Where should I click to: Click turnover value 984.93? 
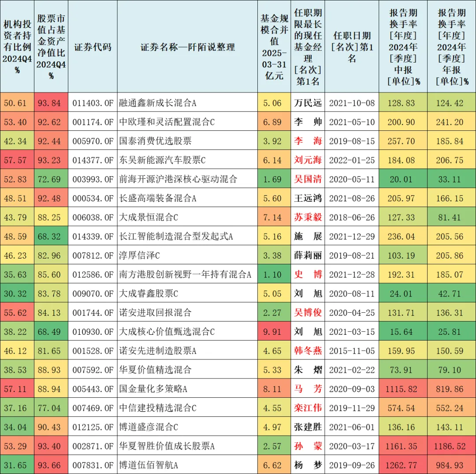[450, 465]
